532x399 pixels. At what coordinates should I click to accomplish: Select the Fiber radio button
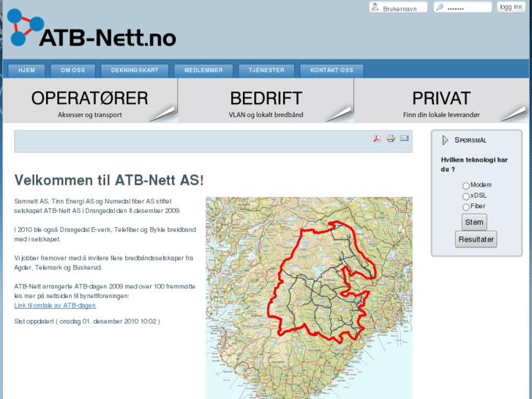[466, 206]
